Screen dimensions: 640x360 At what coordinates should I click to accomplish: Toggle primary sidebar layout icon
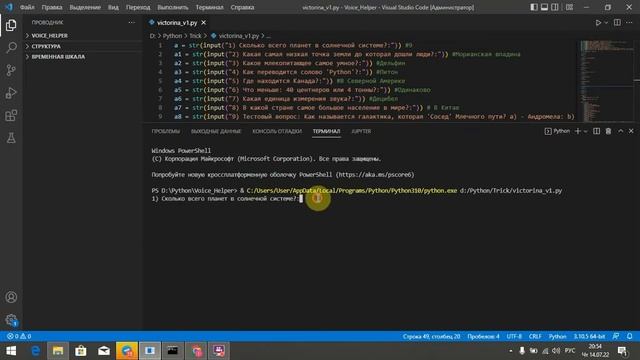click(x=534, y=7)
